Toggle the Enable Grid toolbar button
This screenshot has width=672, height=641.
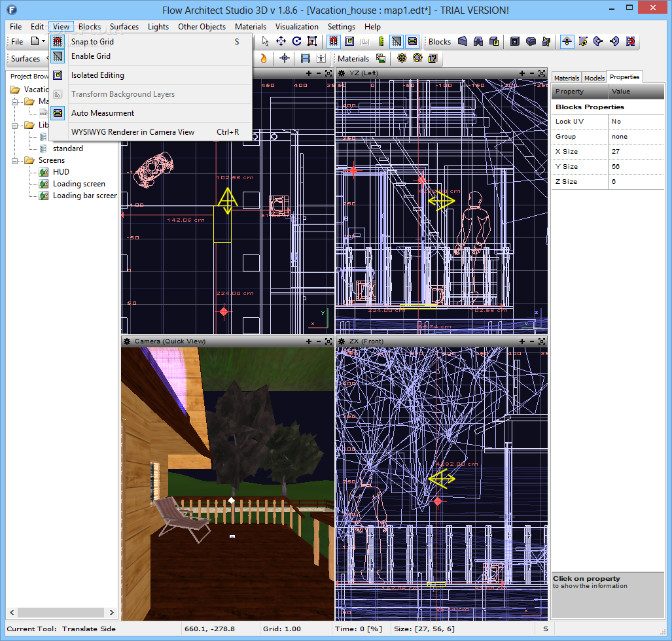(x=397, y=41)
